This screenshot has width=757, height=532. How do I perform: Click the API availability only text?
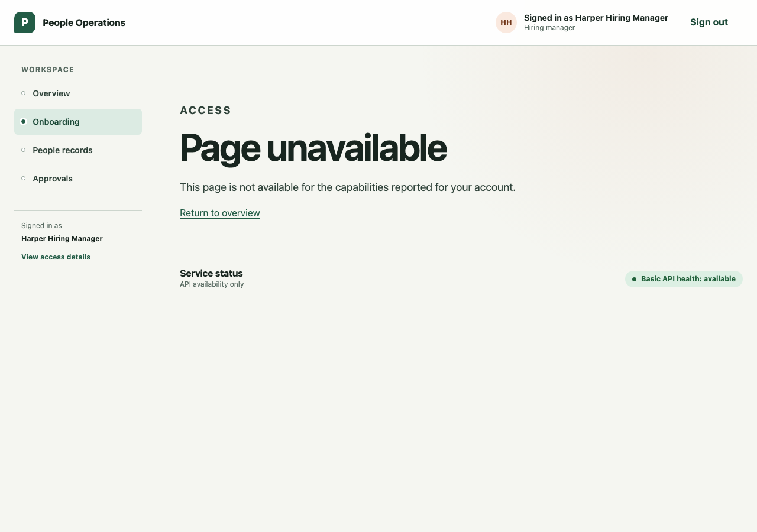[x=212, y=284]
